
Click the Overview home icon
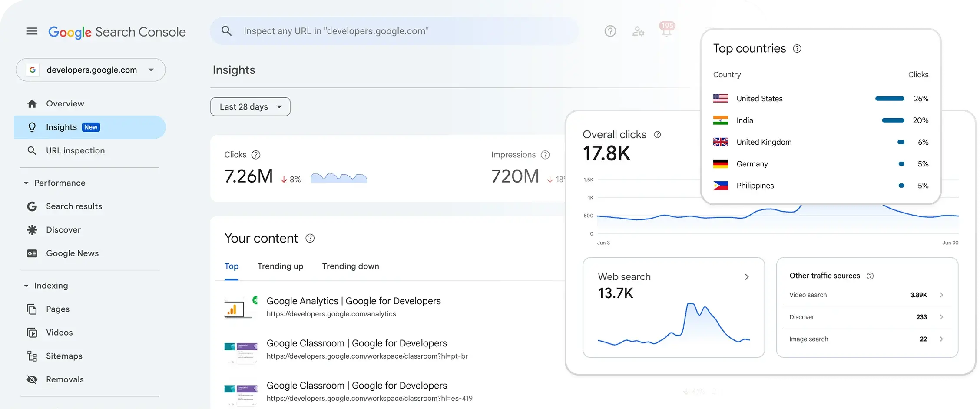pyautogui.click(x=32, y=104)
